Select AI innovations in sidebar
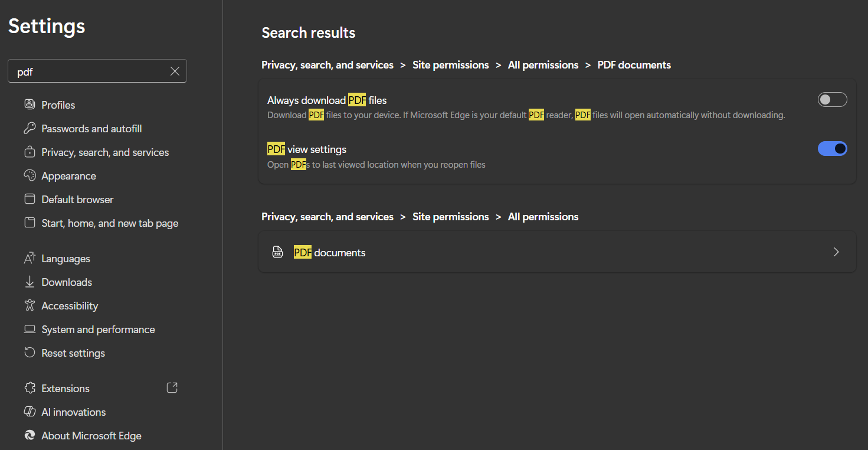868x450 pixels. point(74,412)
